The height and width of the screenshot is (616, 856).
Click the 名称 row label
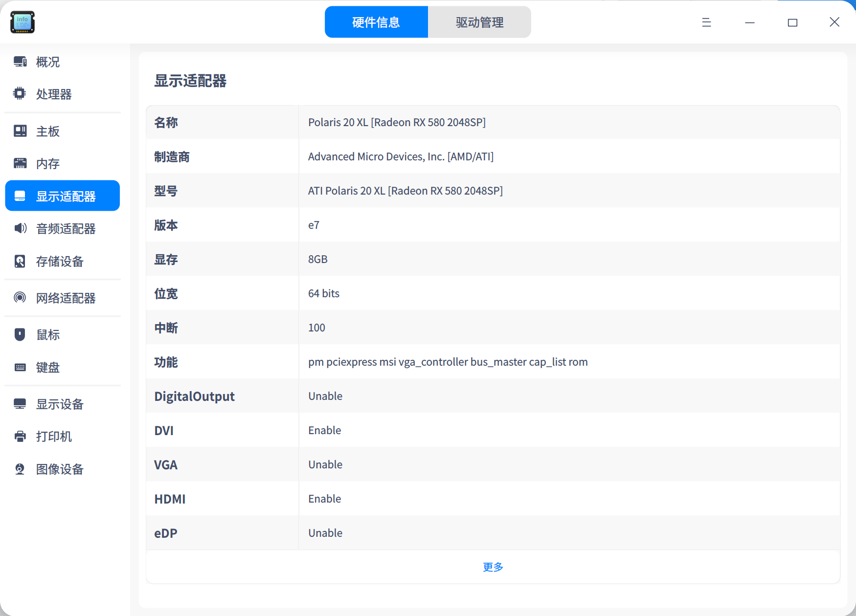click(x=166, y=122)
